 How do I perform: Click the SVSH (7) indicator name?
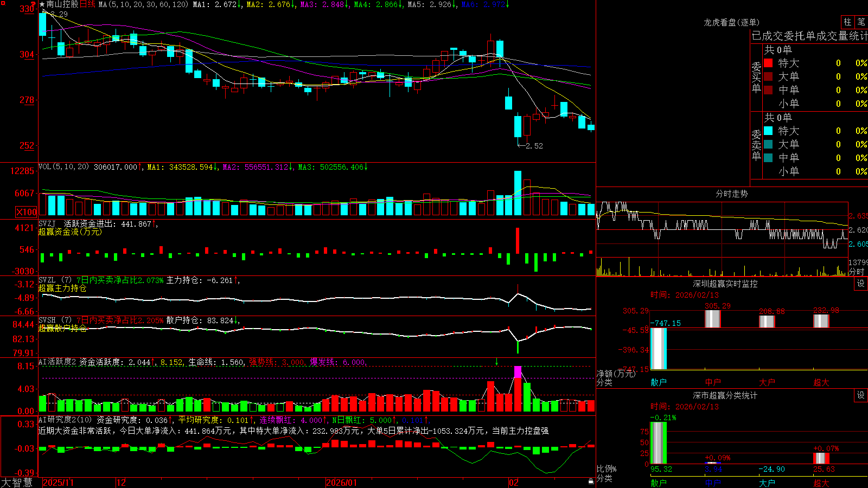(x=55, y=320)
